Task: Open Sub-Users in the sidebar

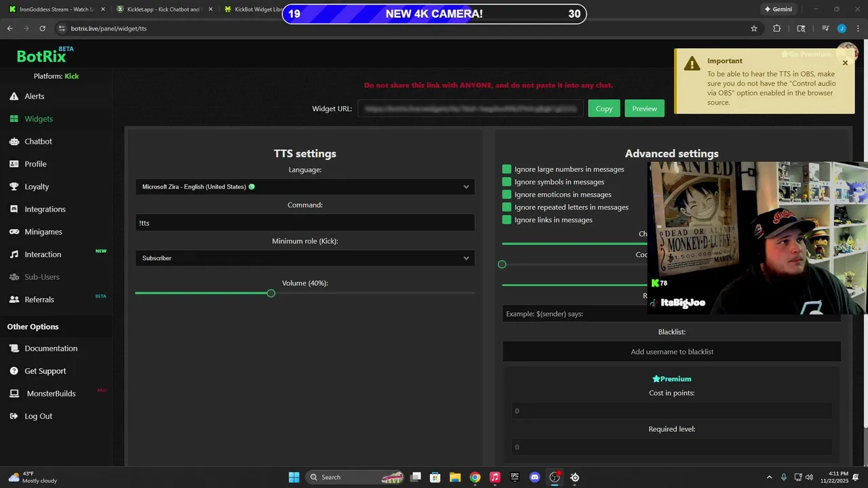Action: 42,277
